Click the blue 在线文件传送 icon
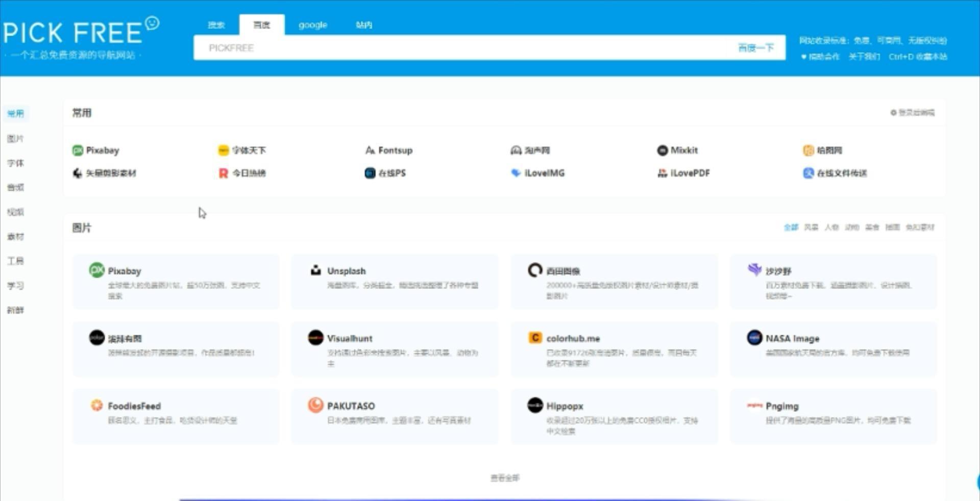The height and width of the screenshot is (501, 980). tap(808, 173)
